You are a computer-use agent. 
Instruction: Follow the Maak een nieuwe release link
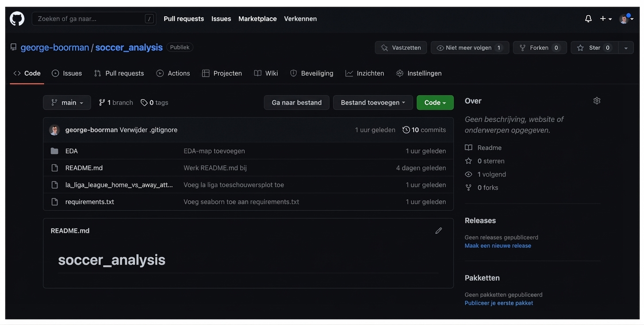498,246
